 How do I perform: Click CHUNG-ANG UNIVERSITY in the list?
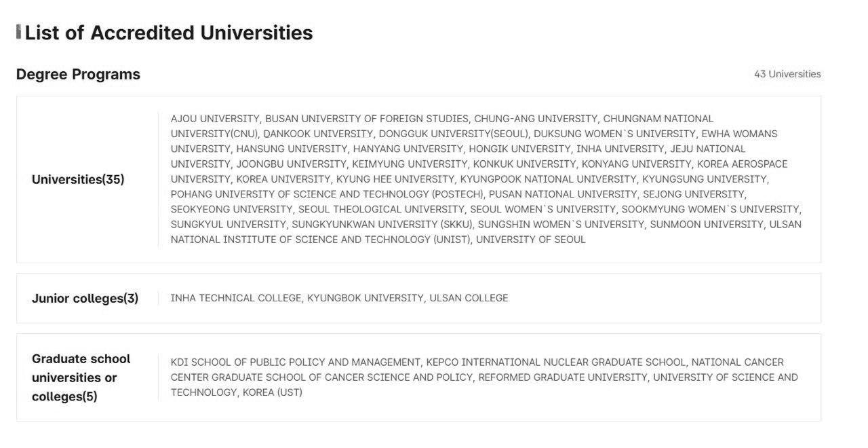pyautogui.click(x=536, y=119)
